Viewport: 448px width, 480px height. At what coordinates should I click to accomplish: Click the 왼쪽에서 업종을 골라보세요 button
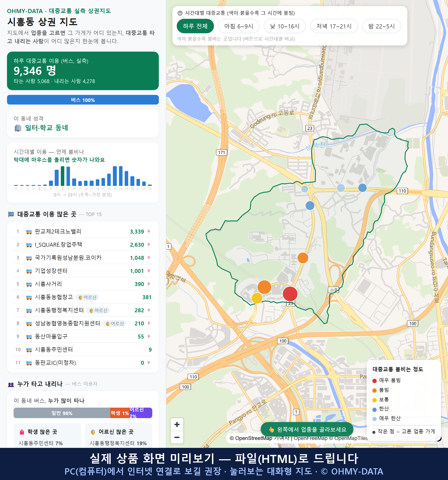(x=307, y=429)
